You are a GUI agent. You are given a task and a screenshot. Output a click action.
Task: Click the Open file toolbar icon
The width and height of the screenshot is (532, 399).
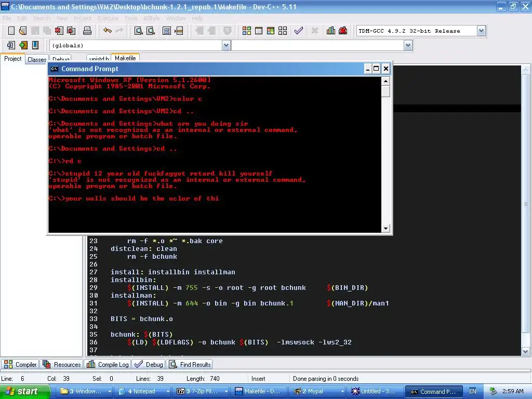[23, 31]
